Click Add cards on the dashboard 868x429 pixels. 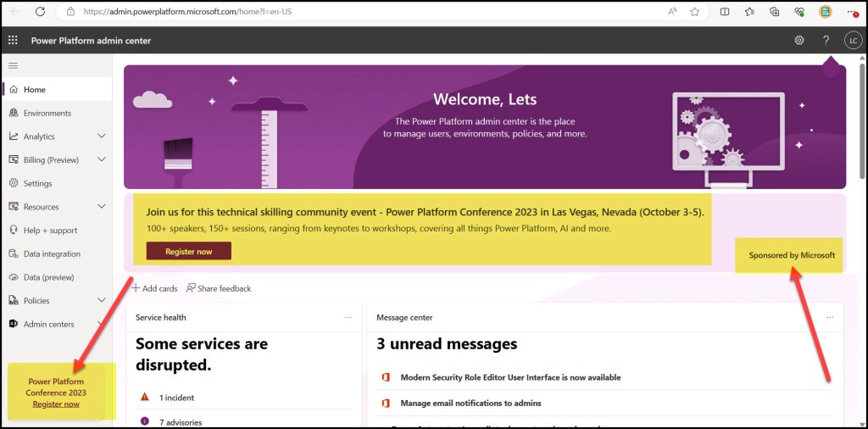154,288
